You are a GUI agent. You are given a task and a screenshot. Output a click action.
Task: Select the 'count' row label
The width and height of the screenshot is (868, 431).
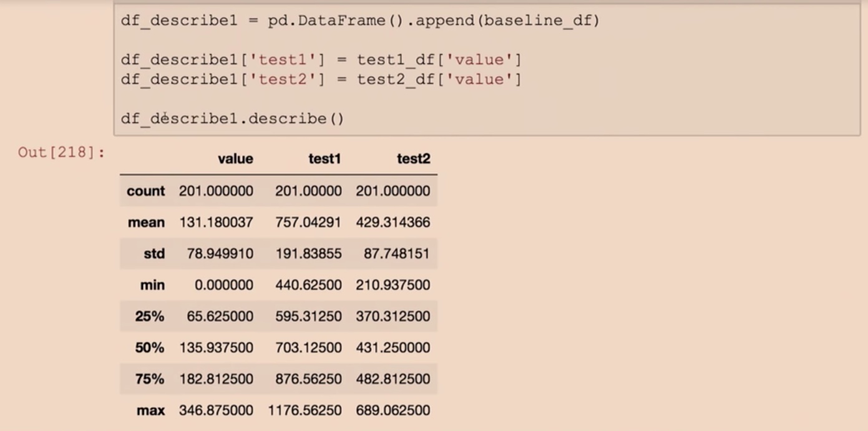coord(147,191)
